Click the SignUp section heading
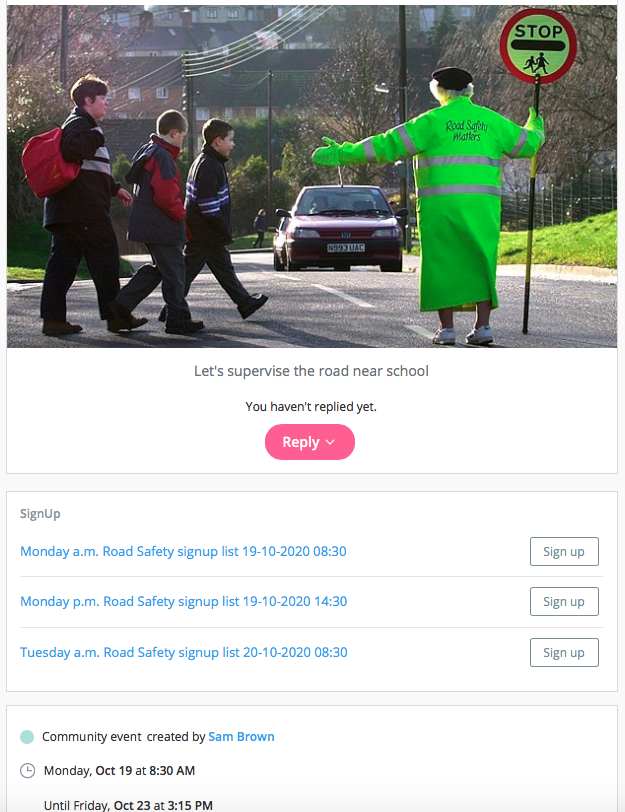This screenshot has height=812, width=625. coord(40,514)
